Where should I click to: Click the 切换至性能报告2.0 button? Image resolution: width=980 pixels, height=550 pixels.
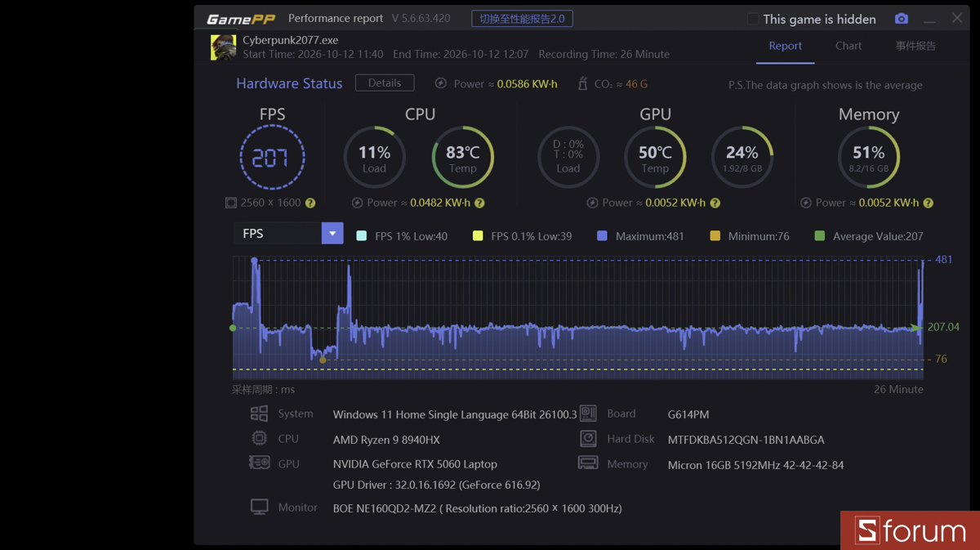coord(522,19)
